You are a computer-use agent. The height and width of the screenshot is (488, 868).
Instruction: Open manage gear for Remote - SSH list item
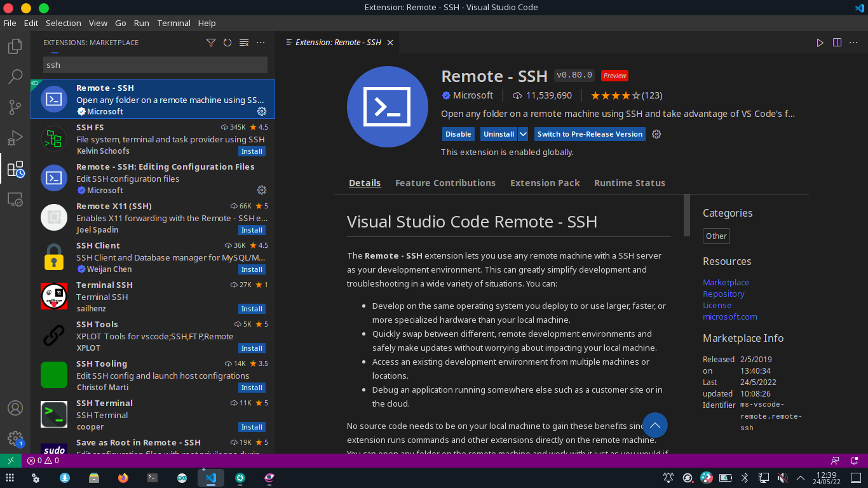tap(262, 111)
